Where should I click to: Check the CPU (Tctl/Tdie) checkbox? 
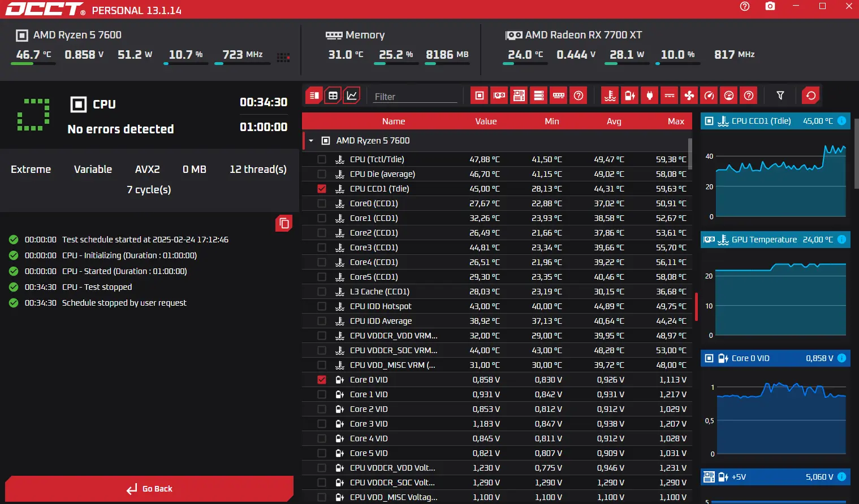pos(322,159)
